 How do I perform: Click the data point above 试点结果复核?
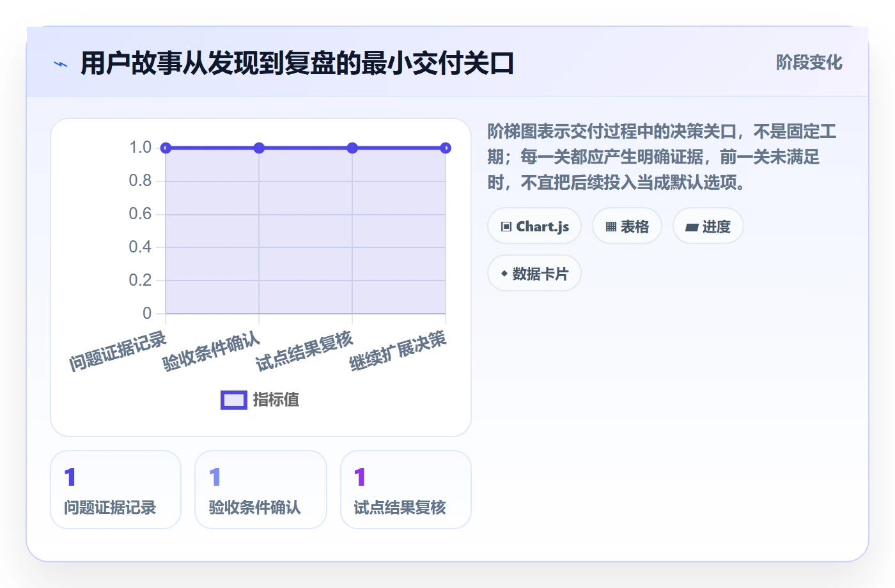(x=352, y=148)
